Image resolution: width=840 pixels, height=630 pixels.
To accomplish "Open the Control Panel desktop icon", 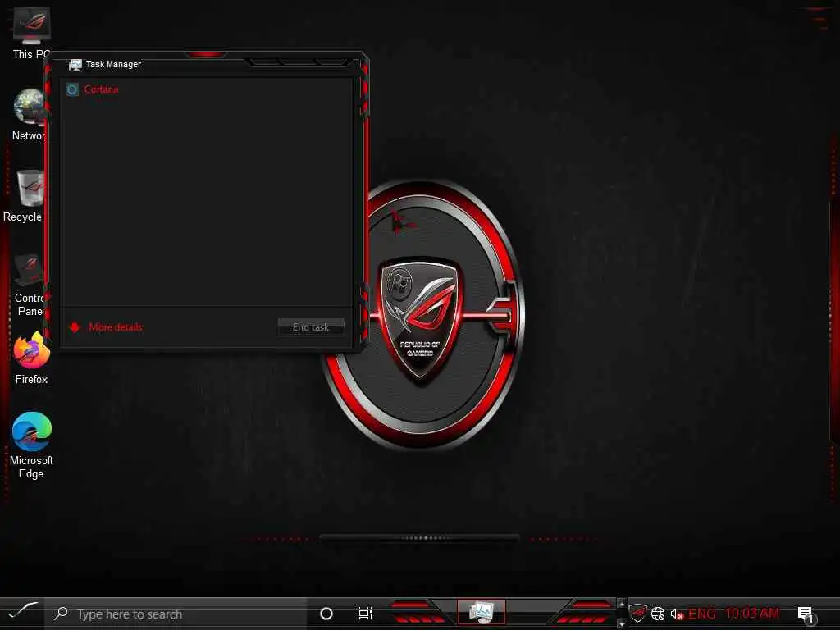I will click(30, 284).
